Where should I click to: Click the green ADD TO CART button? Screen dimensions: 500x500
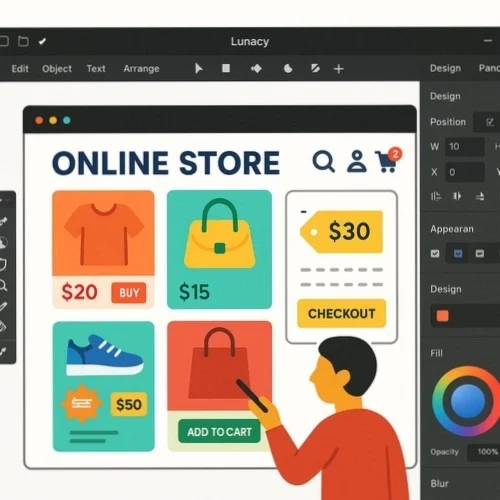(219, 432)
